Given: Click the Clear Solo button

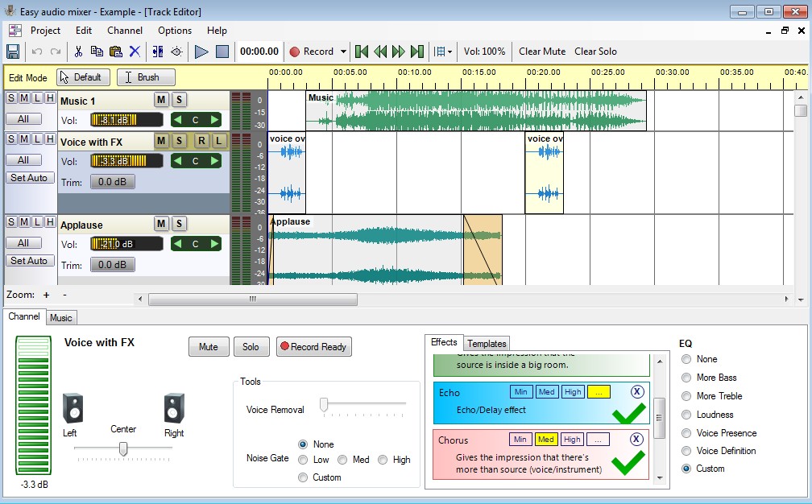Looking at the screenshot, I should pos(596,52).
